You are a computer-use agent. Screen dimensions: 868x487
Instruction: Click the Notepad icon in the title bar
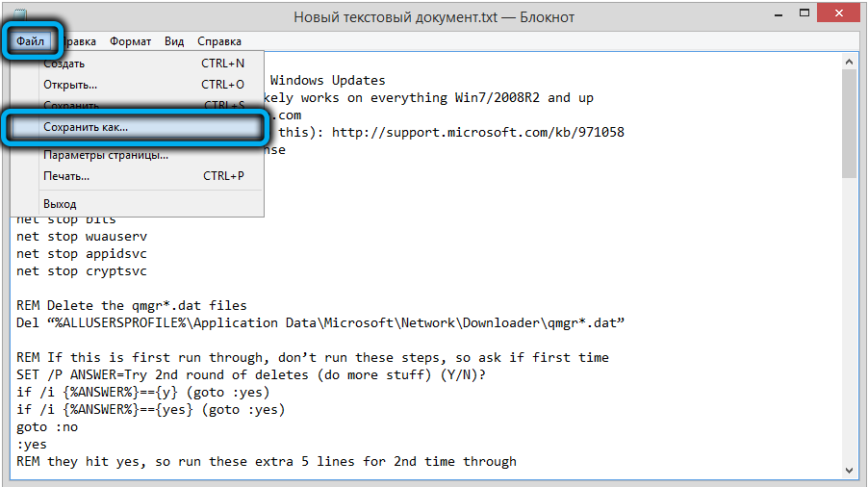tap(19, 13)
